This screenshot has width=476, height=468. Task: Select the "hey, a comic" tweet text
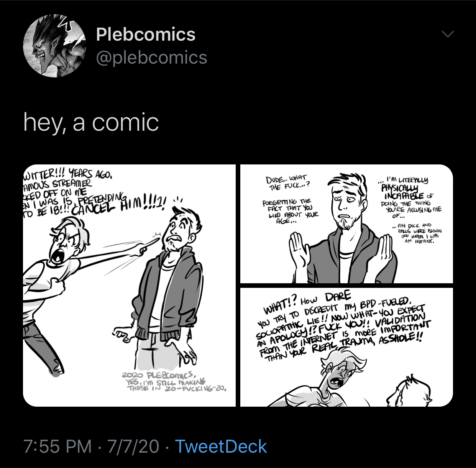(x=91, y=123)
